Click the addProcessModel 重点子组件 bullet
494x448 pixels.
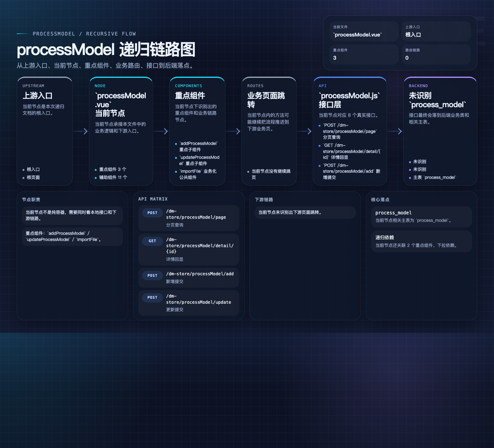click(x=199, y=146)
